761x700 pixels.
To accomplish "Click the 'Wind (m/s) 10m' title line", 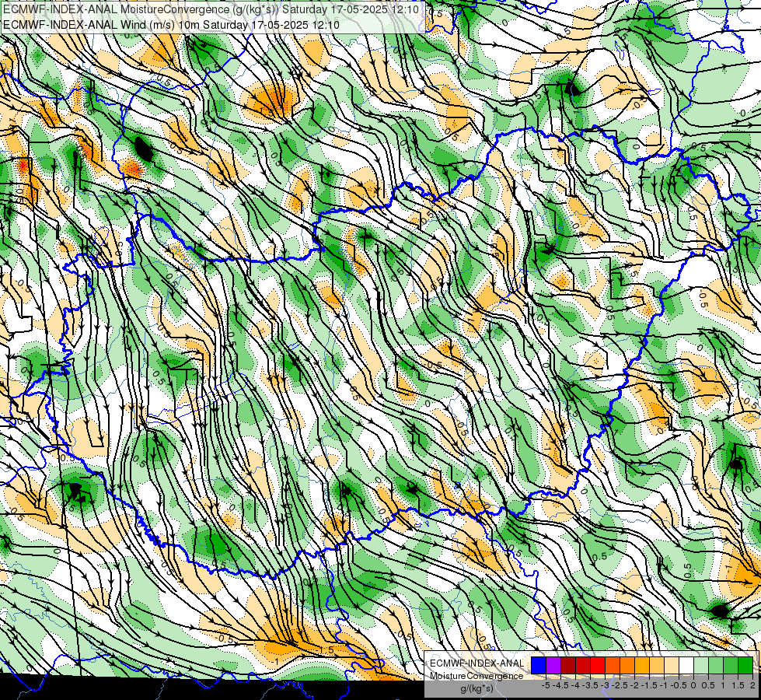I will (171, 25).
